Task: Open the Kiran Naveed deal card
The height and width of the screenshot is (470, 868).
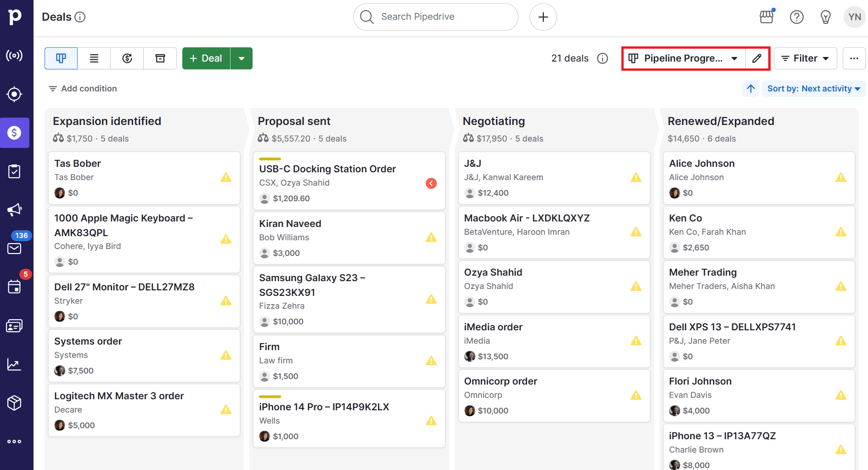Action: [x=349, y=238]
